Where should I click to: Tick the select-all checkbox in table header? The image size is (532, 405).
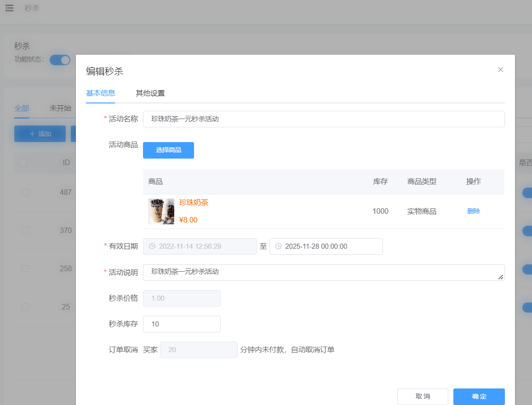click(x=23, y=162)
